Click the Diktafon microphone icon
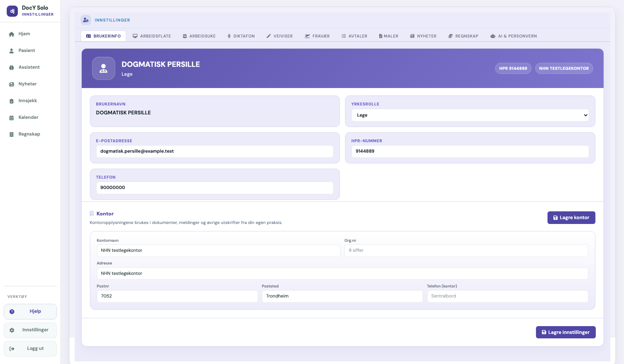This screenshot has height=364, width=624. pos(229,36)
